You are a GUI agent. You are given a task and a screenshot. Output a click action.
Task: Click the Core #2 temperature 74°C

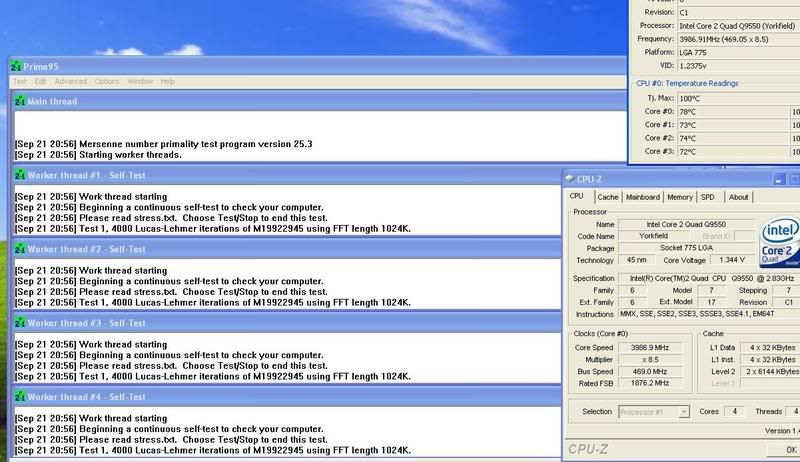pyautogui.click(x=733, y=138)
